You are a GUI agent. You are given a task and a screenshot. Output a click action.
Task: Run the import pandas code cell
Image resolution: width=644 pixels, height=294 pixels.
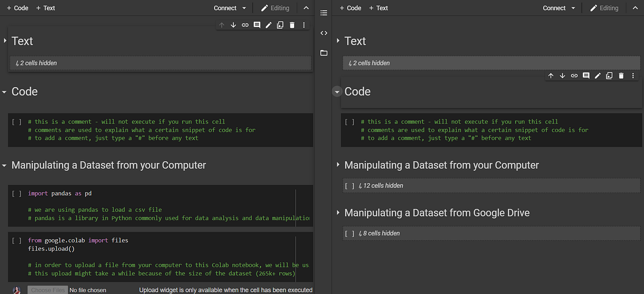pos(17,193)
